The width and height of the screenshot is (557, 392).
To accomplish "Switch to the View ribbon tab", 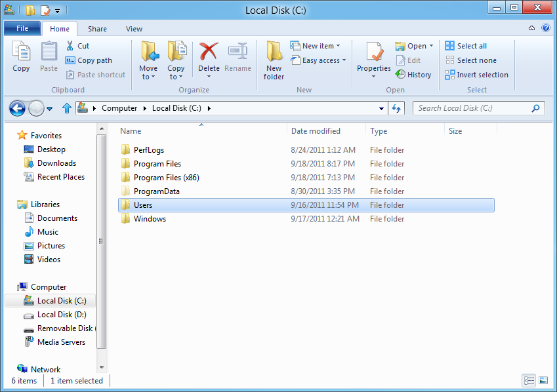I will (134, 29).
